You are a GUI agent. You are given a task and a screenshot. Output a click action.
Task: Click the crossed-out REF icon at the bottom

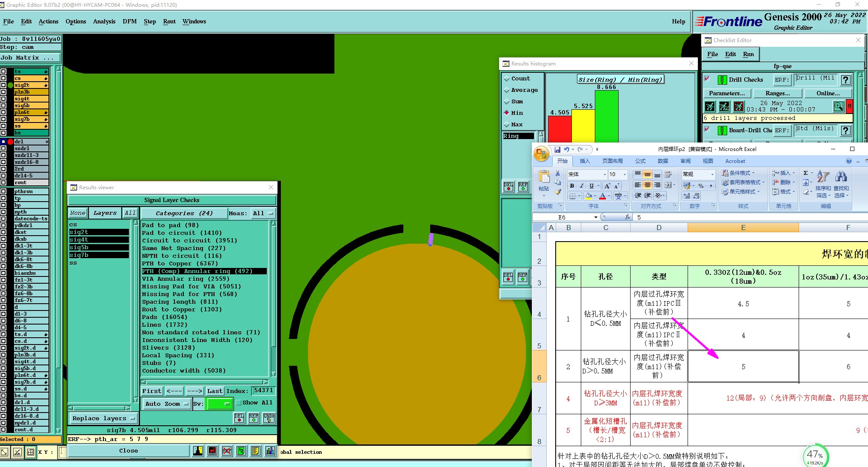point(227,451)
